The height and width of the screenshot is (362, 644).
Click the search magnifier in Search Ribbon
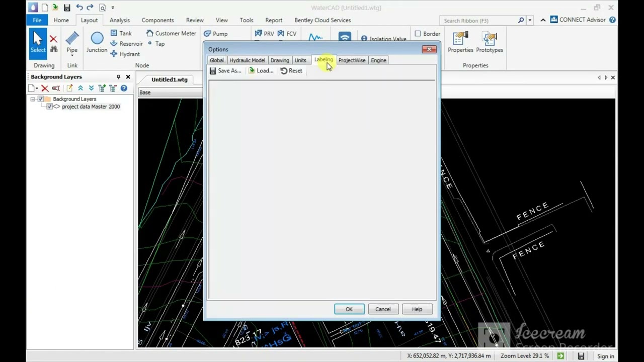point(521,21)
